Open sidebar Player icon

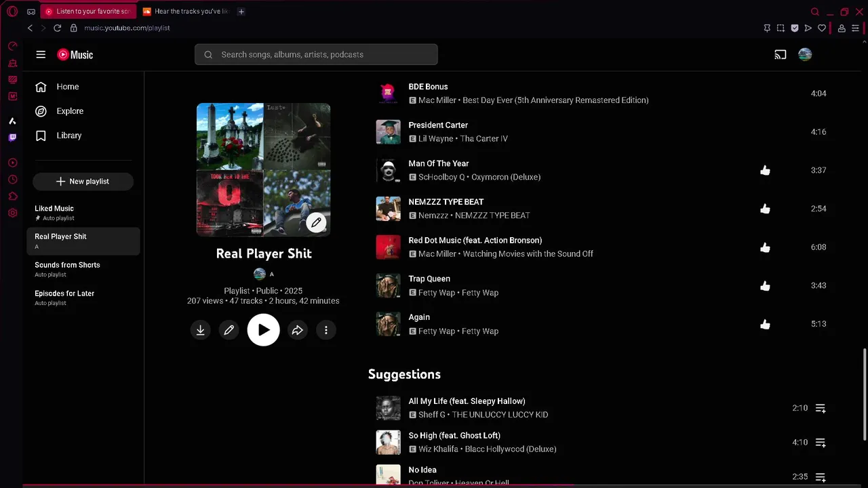12,163
